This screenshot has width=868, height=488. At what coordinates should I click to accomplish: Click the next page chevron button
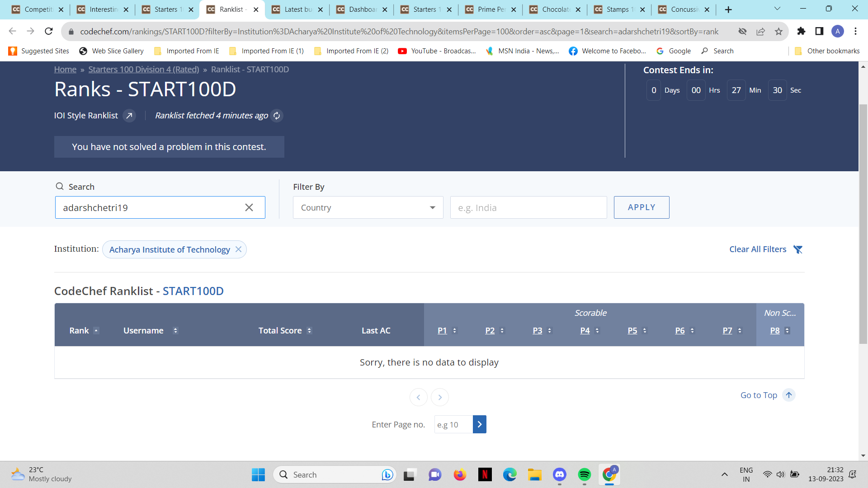[x=440, y=397]
